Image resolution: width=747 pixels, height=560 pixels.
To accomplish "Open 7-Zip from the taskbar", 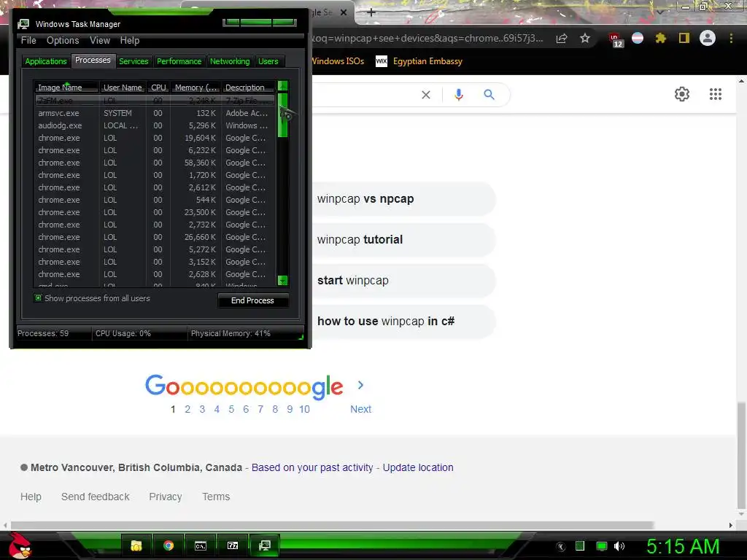I will point(233,545).
